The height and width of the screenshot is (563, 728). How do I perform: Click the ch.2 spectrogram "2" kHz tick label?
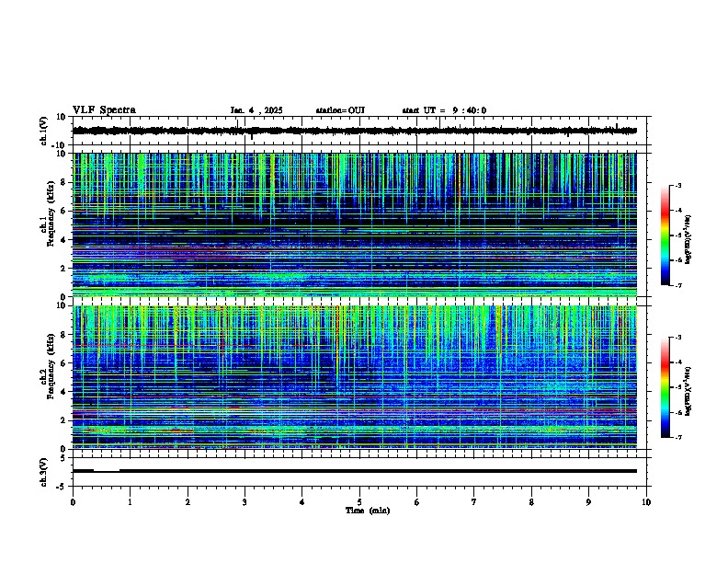coord(63,420)
